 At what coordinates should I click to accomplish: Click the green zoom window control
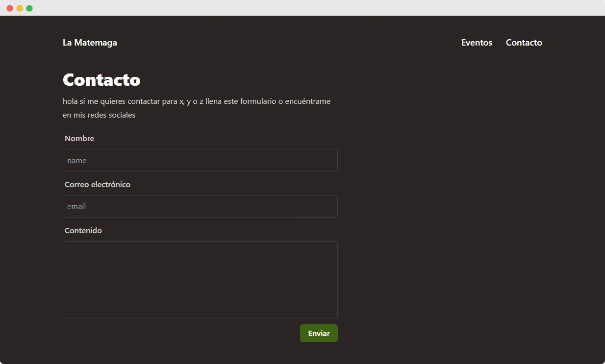[29, 8]
